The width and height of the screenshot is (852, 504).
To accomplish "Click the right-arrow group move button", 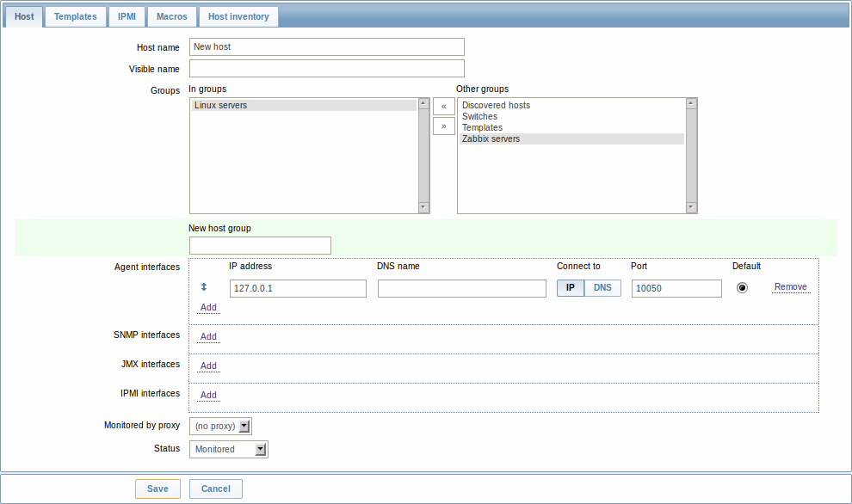I will [x=443, y=126].
